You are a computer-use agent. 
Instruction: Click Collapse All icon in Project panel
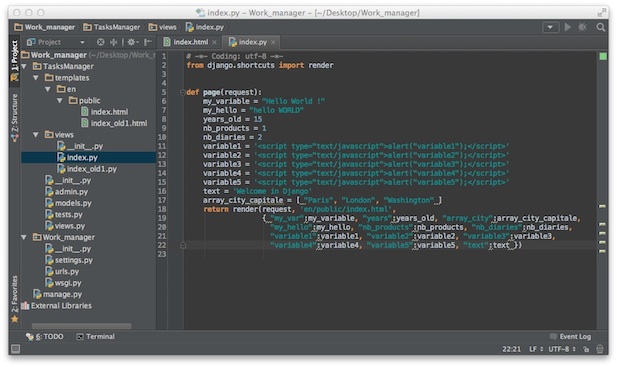114,42
